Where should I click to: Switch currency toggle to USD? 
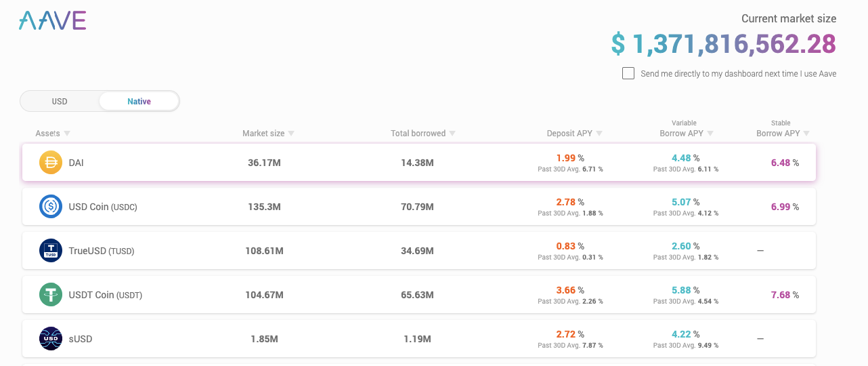pos(60,101)
